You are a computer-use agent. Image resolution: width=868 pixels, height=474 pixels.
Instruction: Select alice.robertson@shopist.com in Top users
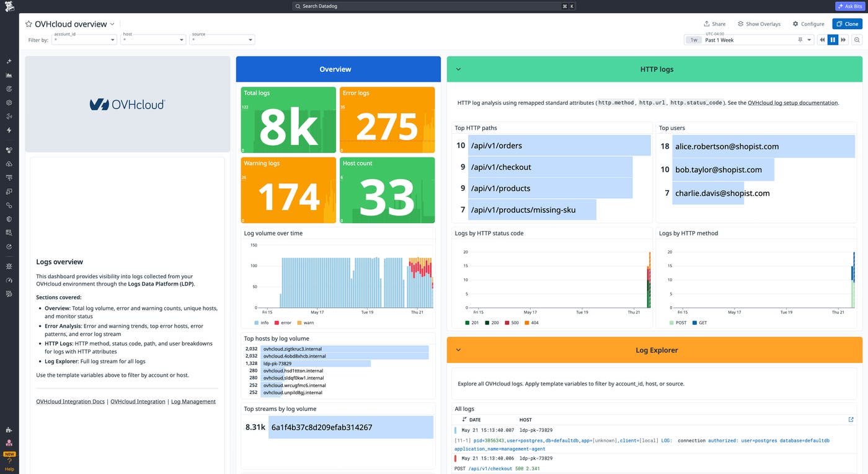point(757,146)
